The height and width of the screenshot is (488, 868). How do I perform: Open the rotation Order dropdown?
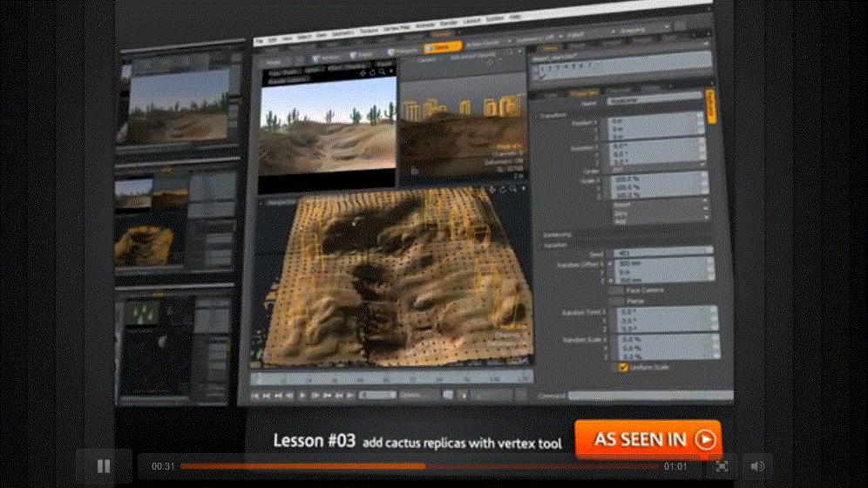(658, 168)
